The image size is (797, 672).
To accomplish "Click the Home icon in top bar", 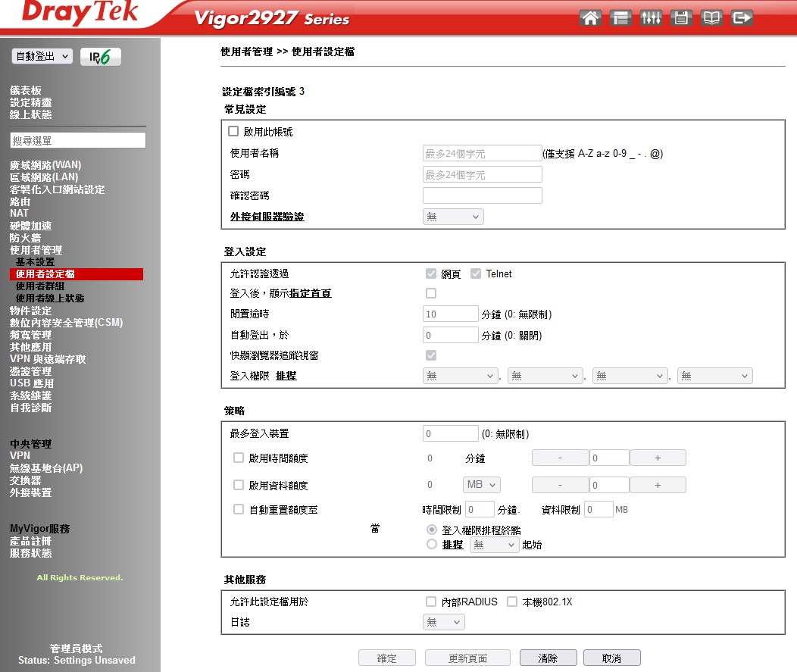I will [x=590, y=18].
